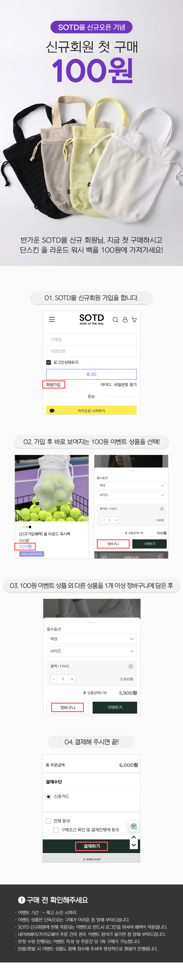
Task: Click the green chatbot mascot icon
Action: click(x=134, y=826)
